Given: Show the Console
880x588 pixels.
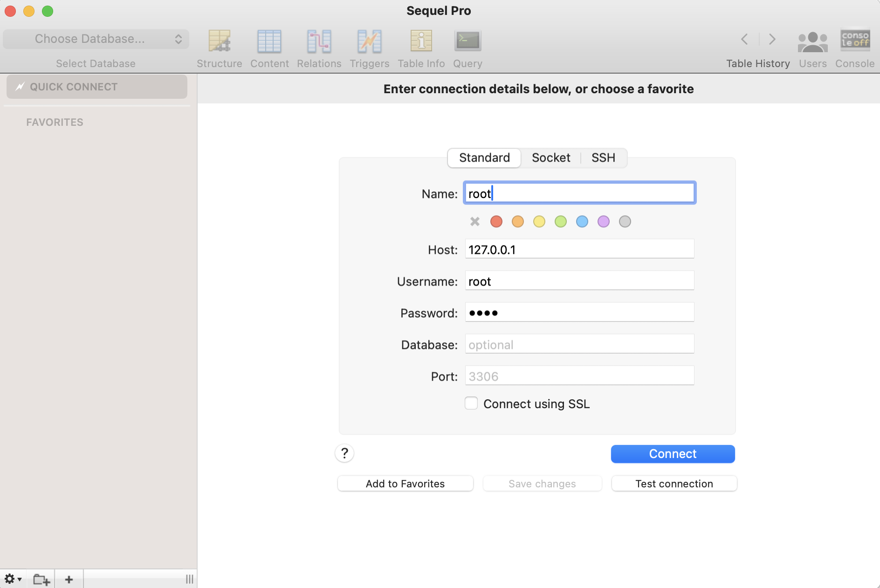Looking at the screenshot, I should coord(855,48).
